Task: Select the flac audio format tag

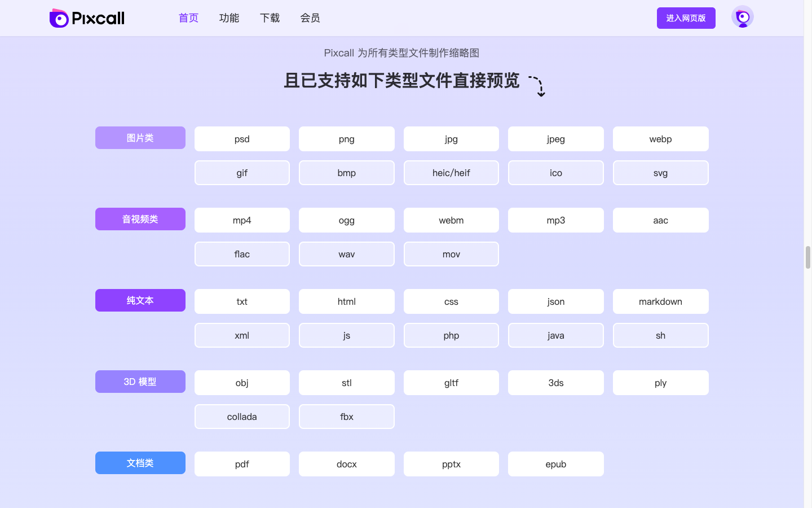Action: tap(242, 253)
